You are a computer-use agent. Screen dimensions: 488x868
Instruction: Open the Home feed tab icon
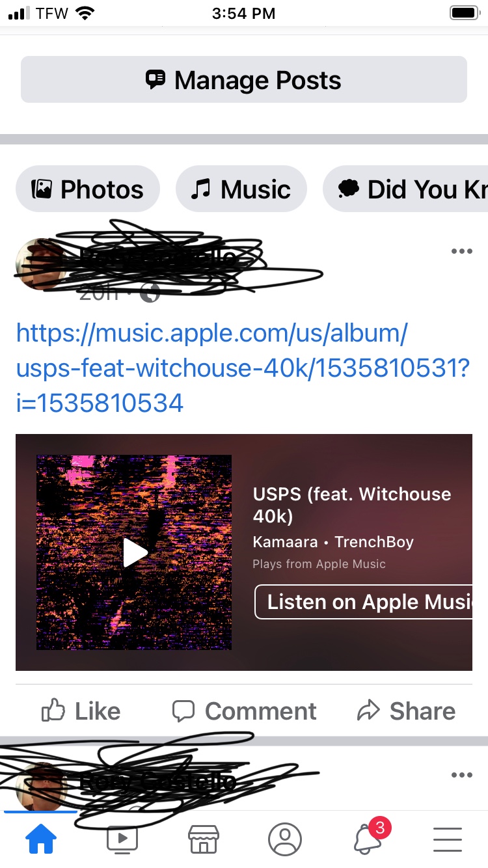(x=41, y=839)
